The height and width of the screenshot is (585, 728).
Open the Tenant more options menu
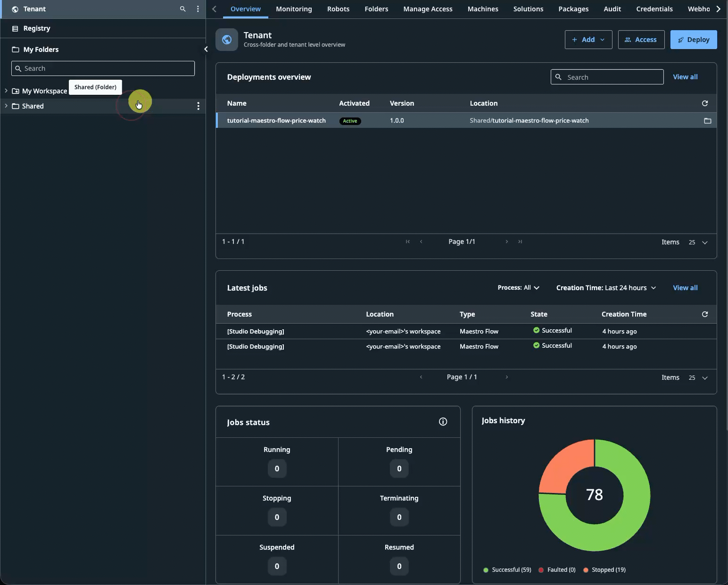point(198,9)
